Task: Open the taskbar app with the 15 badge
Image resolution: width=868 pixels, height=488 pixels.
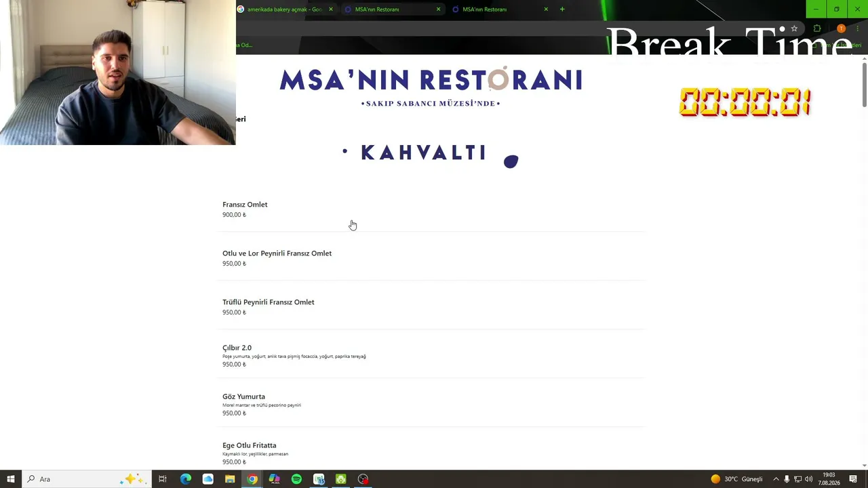Action: [319, 479]
